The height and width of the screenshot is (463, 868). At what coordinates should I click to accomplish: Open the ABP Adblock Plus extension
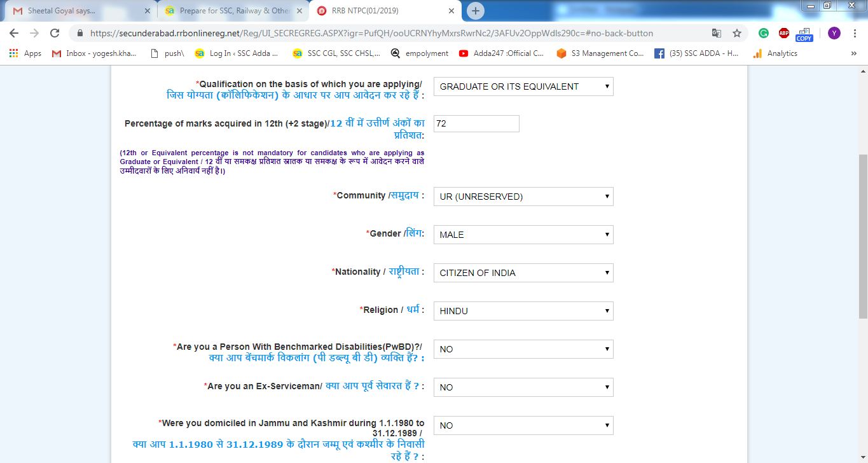click(x=784, y=33)
